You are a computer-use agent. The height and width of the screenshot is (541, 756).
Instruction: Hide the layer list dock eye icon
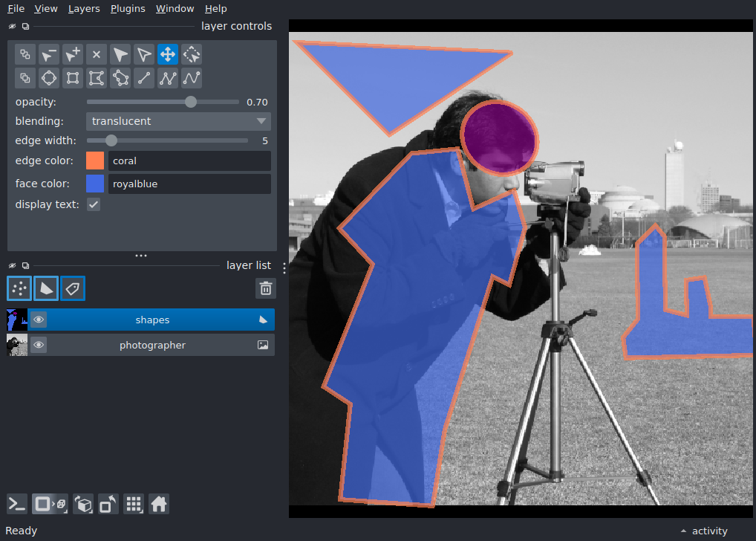pos(12,265)
